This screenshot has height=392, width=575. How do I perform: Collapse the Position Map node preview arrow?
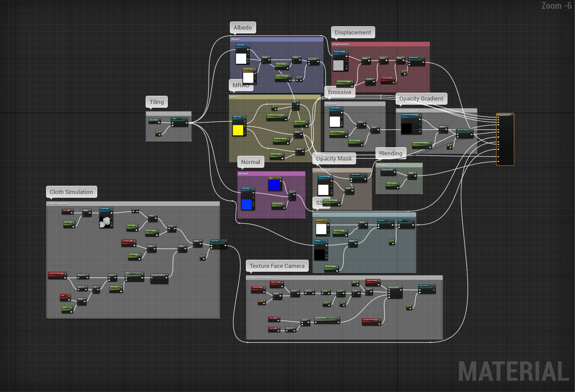click(x=112, y=209)
